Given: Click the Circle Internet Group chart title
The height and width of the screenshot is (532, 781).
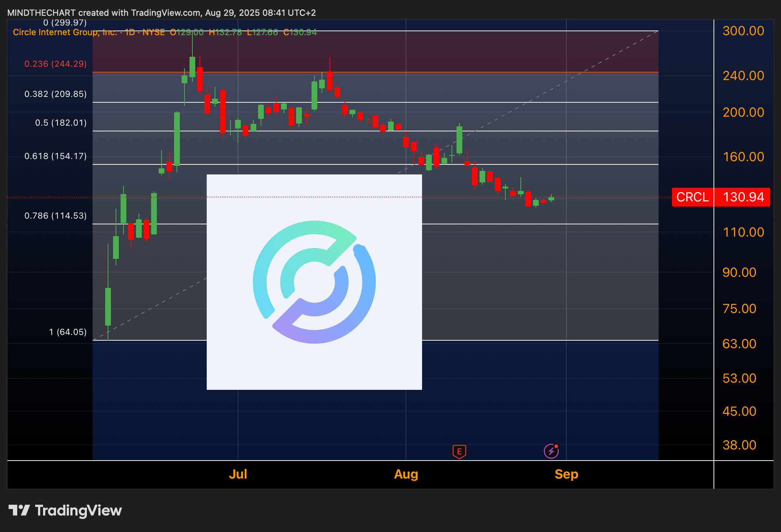Looking at the screenshot, I should (x=65, y=32).
